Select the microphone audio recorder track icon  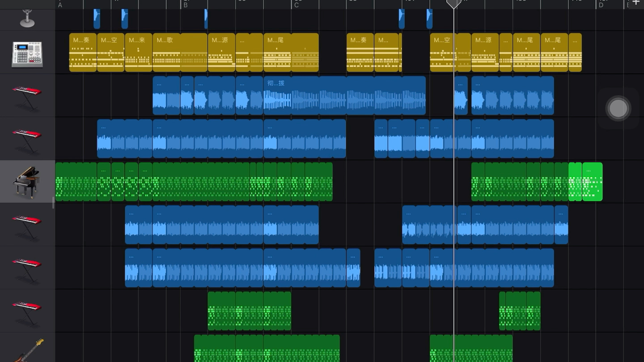[27, 18]
